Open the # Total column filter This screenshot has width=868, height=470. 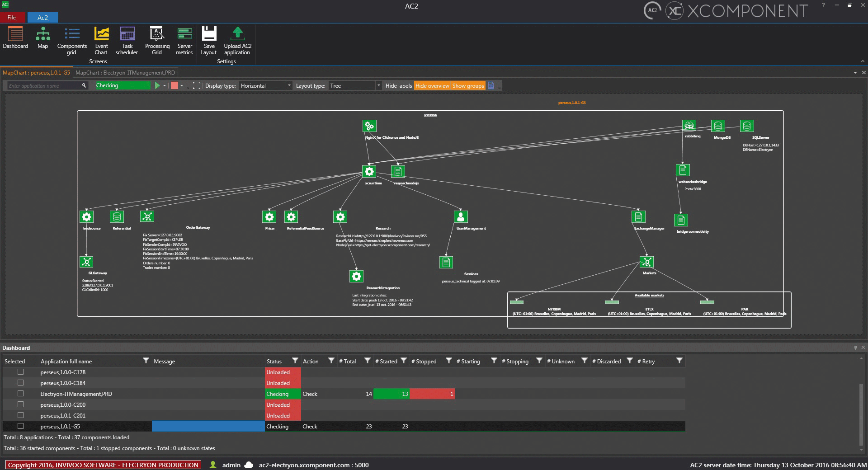coord(367,361)
